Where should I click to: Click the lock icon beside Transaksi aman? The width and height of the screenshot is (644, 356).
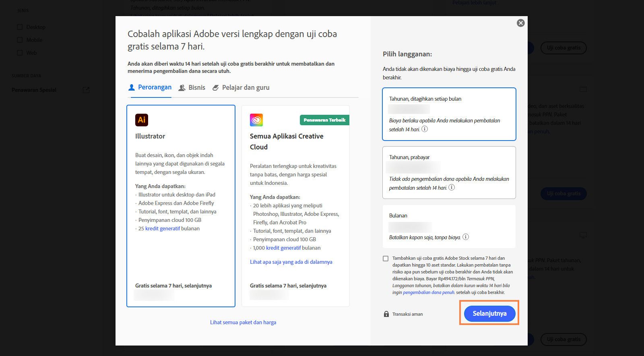[386, 314]
